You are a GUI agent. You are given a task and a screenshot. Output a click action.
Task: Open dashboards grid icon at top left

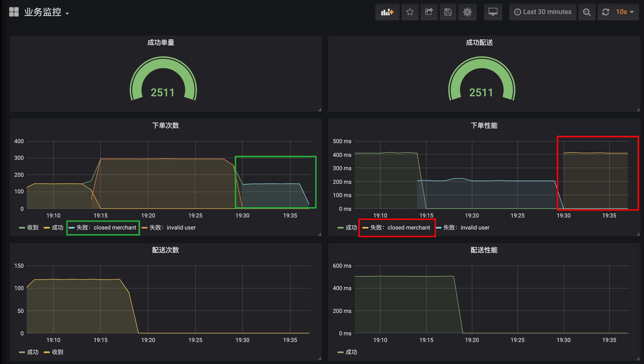click(x=14, y=12)
